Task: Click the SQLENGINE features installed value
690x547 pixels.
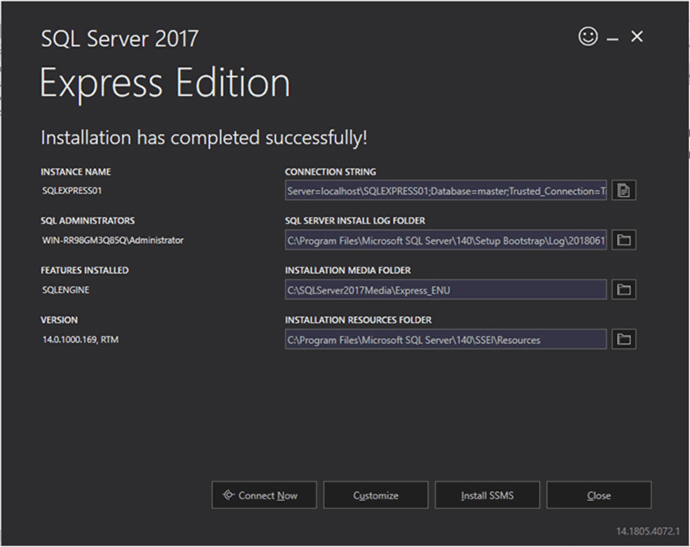Action: point(67,290)
